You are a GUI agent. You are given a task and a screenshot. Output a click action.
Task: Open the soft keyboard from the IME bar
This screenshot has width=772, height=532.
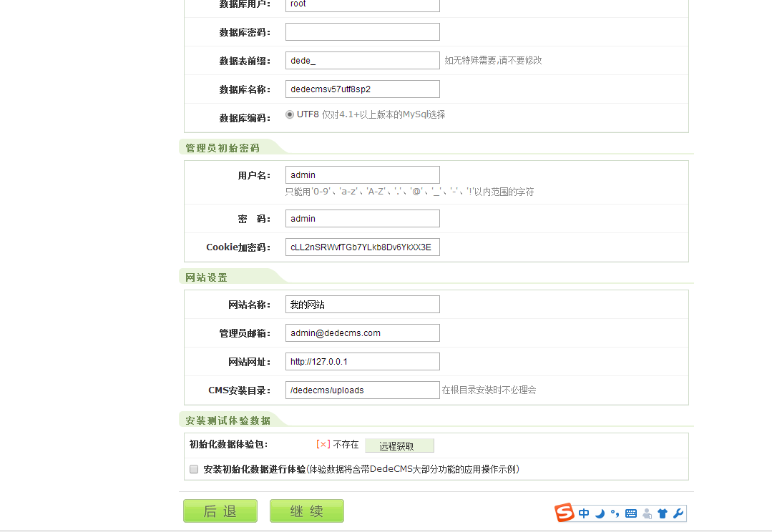click(x=630, y=513)
